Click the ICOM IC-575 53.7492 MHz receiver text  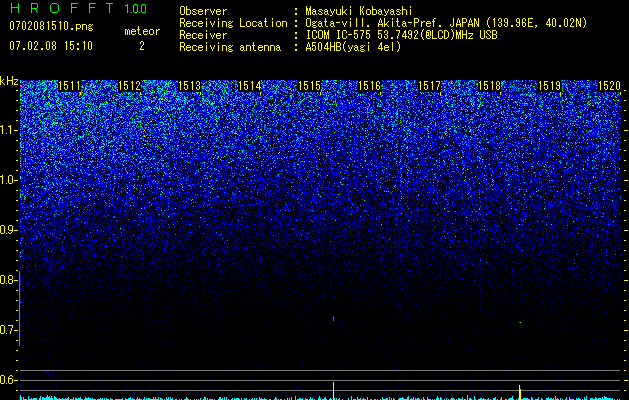pos(401,35)
